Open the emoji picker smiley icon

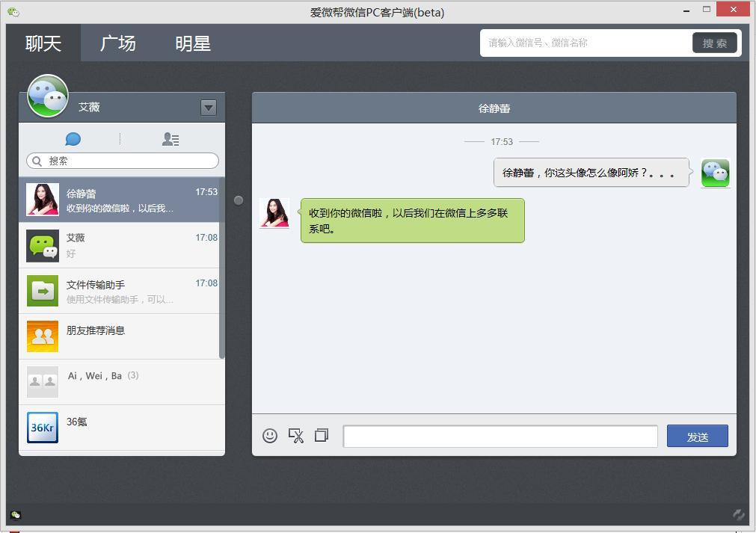pyautogui.click(x=270, y=436)
